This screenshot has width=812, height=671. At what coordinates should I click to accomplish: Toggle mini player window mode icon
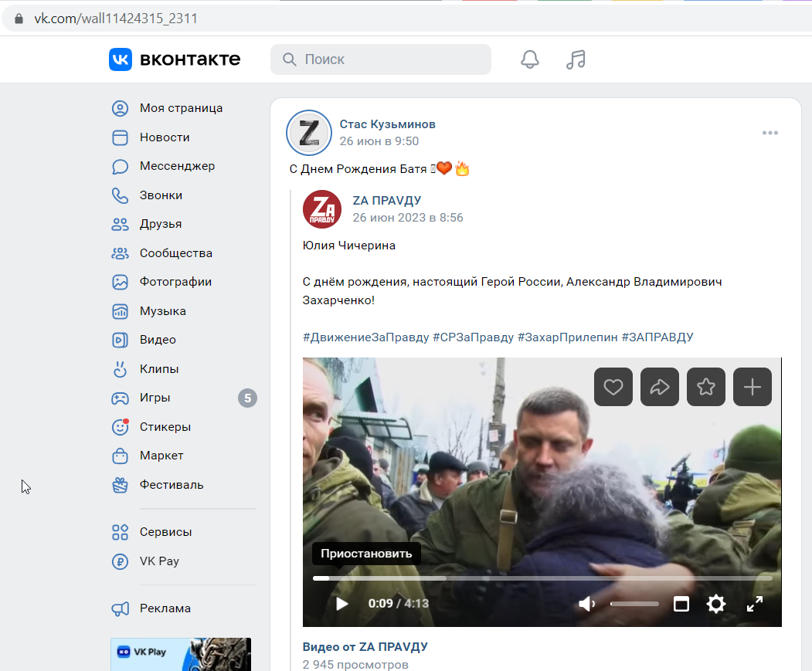tap(681, 604)
